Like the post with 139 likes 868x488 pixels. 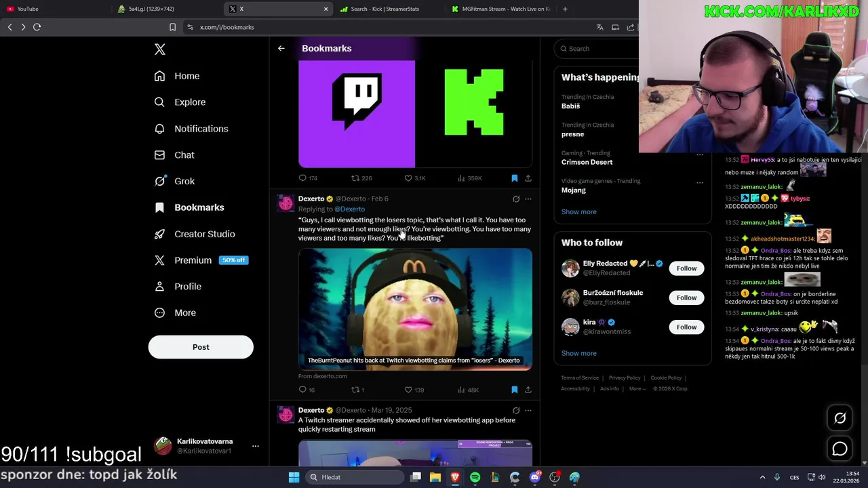click(x=414, y=390)
